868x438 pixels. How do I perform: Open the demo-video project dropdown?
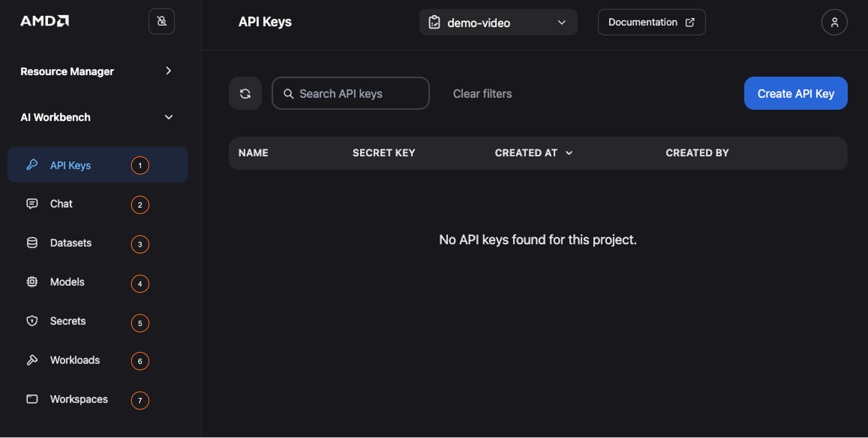tap(498, 23)
